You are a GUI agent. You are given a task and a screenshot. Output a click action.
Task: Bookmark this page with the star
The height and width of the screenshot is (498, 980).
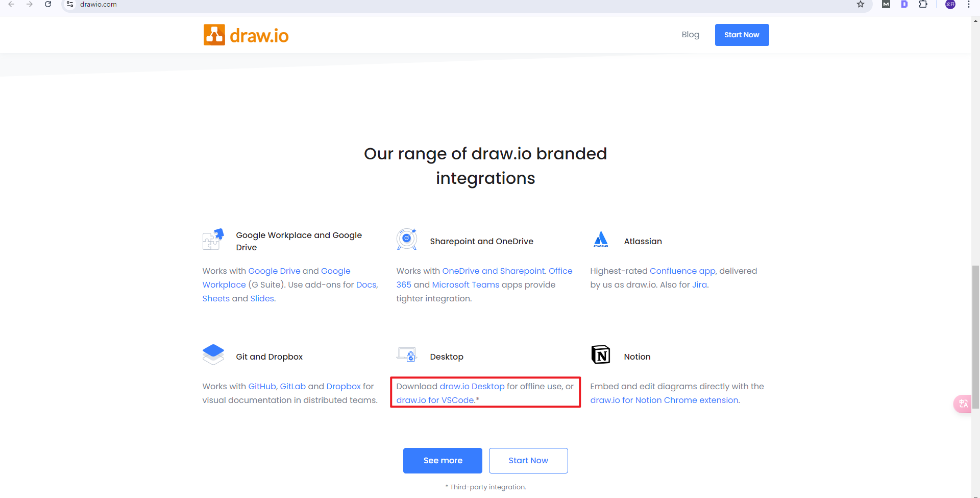point(861,5)
